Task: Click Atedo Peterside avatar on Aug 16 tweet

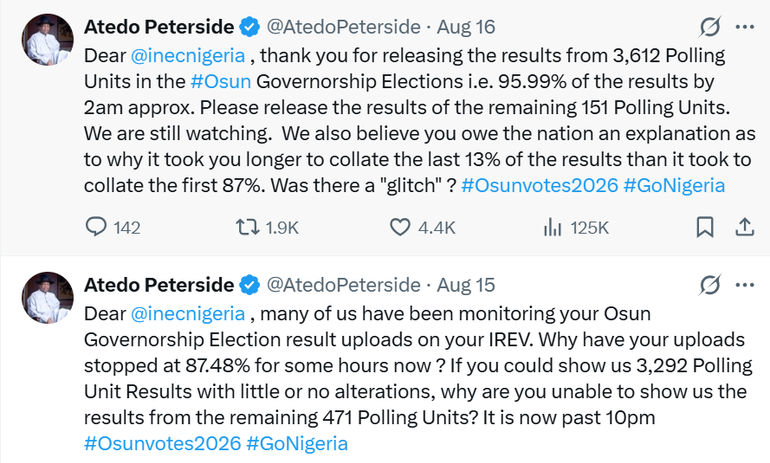Action: 48,39
